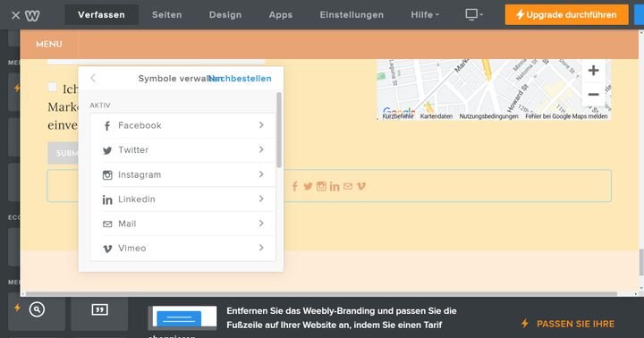Image resolution: width=644 pixels, height=338 pixels.
Task: Click the horizontal page scrollbar
Action: (321, 294)
